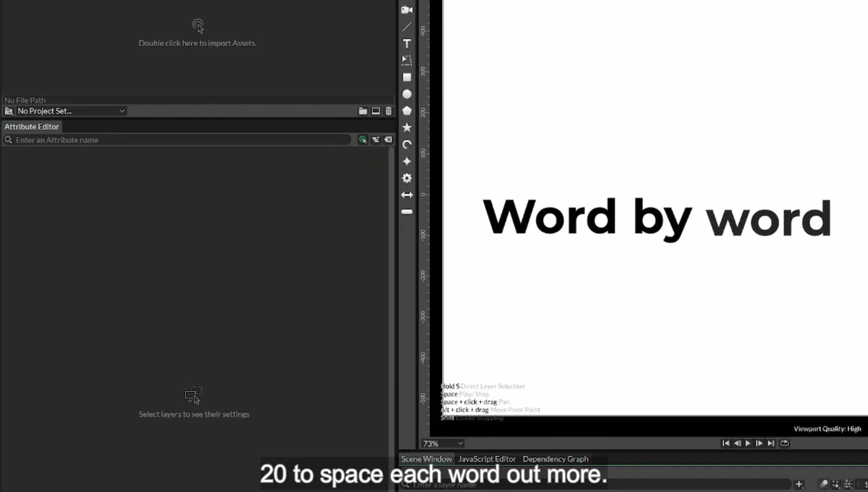Go to the first frame

726,443
